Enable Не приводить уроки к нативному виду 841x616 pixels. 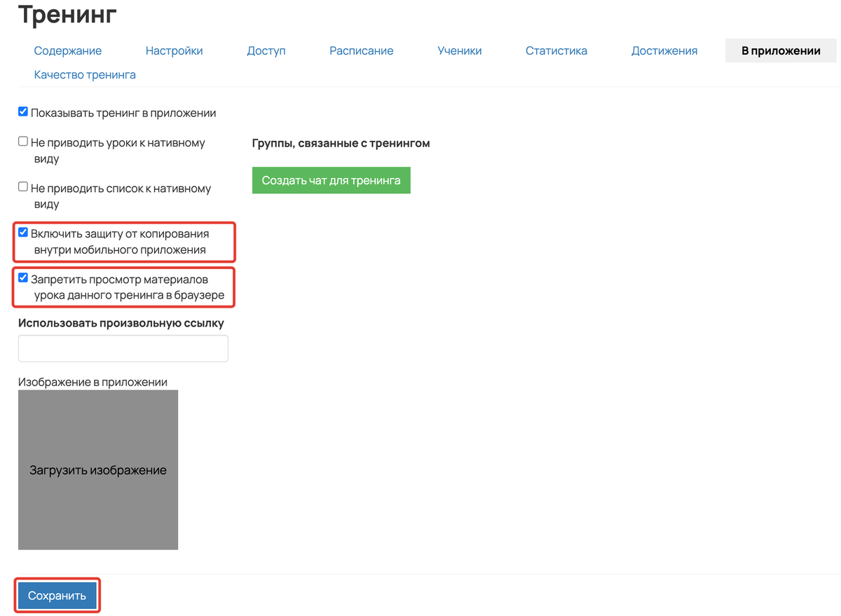(x=23, y=142)
